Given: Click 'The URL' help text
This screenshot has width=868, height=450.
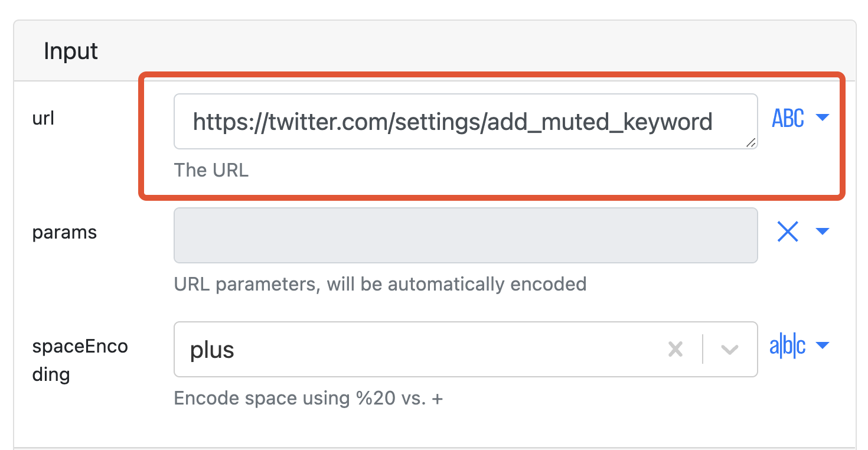Looking at the screenshot, I should [211, 170].
